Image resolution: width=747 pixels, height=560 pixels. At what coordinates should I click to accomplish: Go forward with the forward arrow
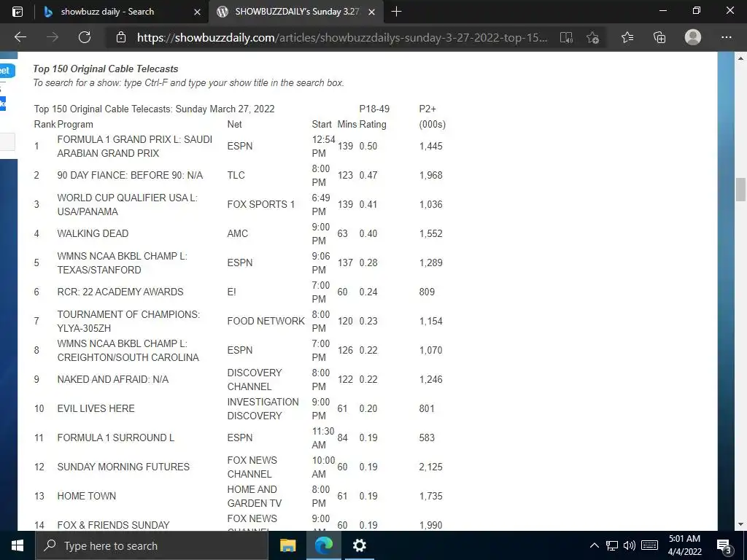tap(53, 37)
